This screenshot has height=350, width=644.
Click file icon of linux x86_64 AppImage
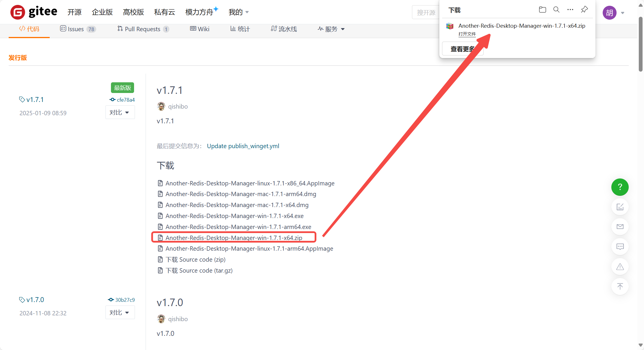coord(160,183)
